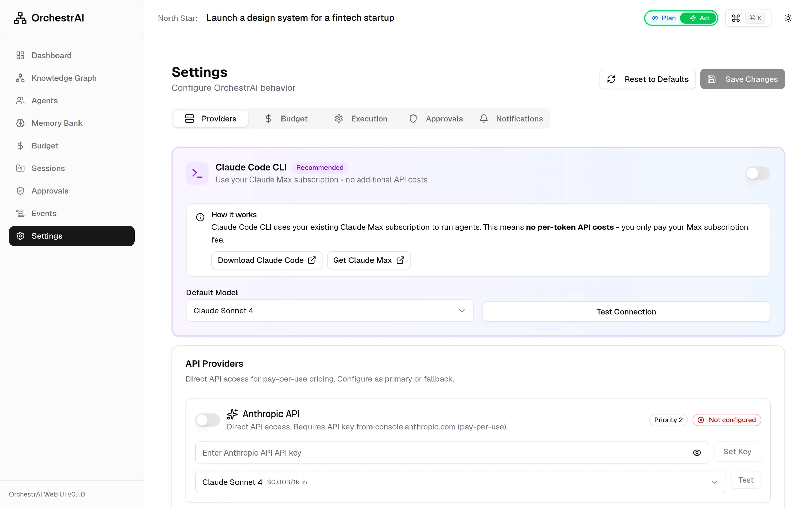Image resolution: width=812 pixels, height=508 pixels.
Task: Switch to Plan mode
Action: click(x=664, y=18)
